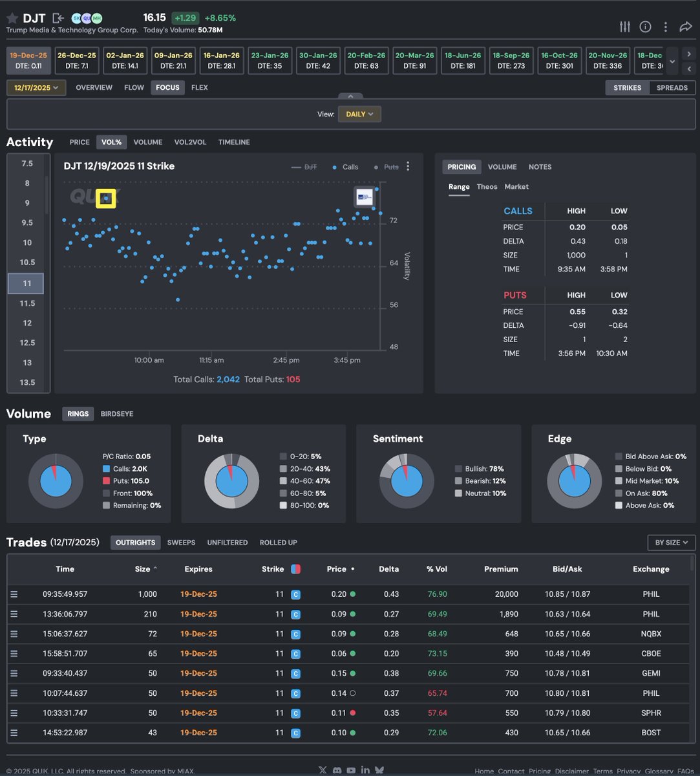Open the Pricing footer link

pyautogui.click(x=540, y=771)
